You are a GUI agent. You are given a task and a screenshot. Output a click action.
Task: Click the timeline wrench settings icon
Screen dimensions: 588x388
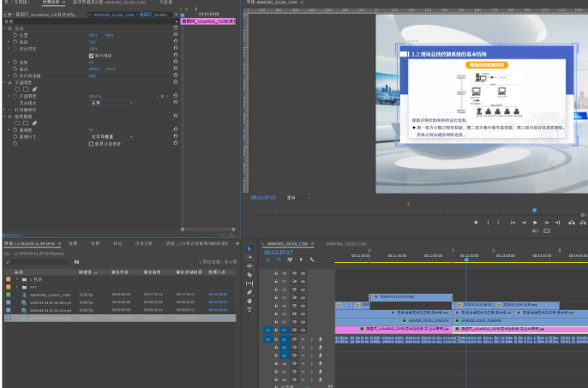(x=312, y=260)
